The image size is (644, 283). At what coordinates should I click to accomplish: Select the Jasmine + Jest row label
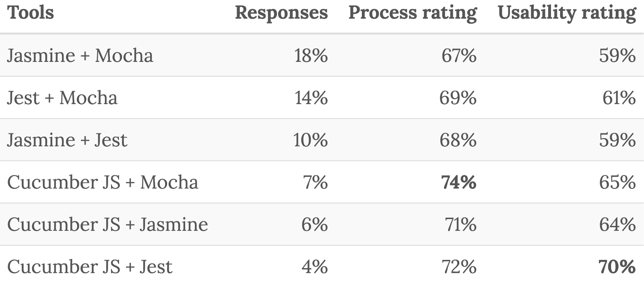(67, 140)
